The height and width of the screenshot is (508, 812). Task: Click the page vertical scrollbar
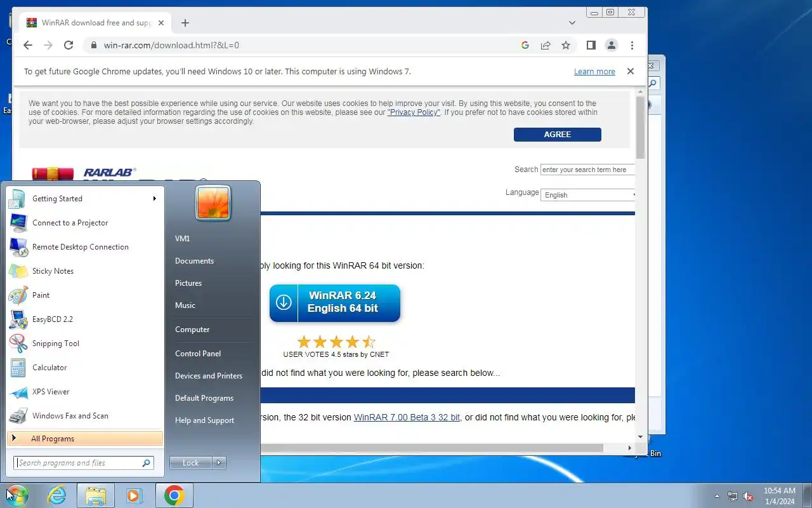pyautogui.click(x=640, y=128)
